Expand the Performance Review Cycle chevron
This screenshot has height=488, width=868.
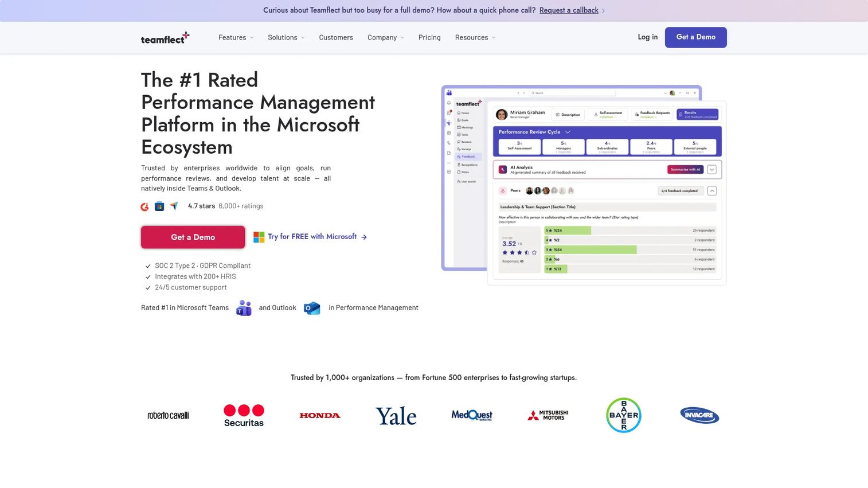tap(568, 132)
